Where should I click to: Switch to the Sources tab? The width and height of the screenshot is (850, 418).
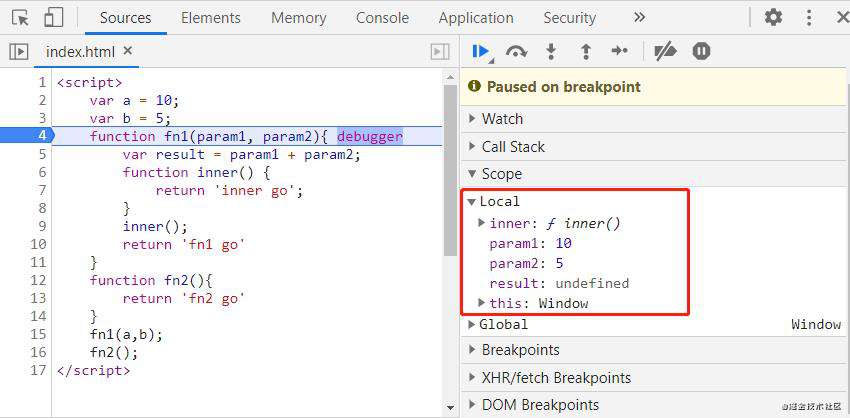point(126,18)
